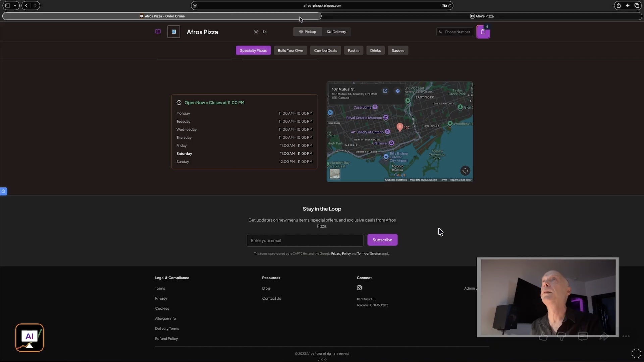Open the Instagram icon under Connect

(359, 288)
